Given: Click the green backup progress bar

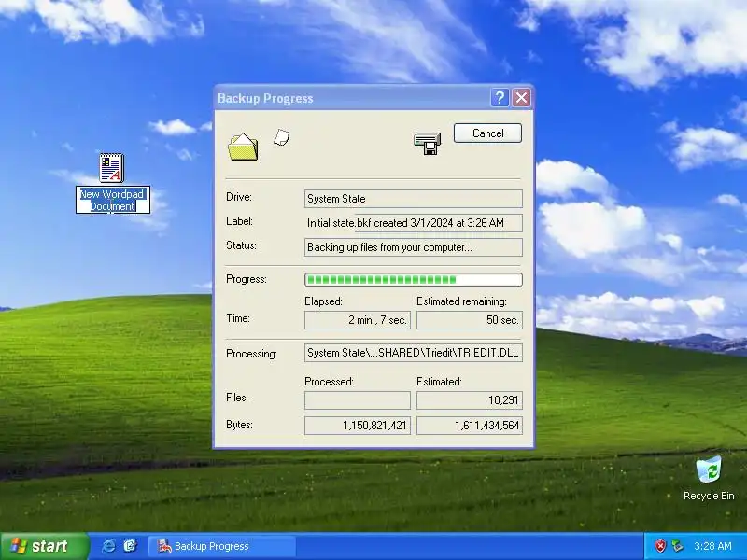Looking at the screenshot, I should pos(413,279).
